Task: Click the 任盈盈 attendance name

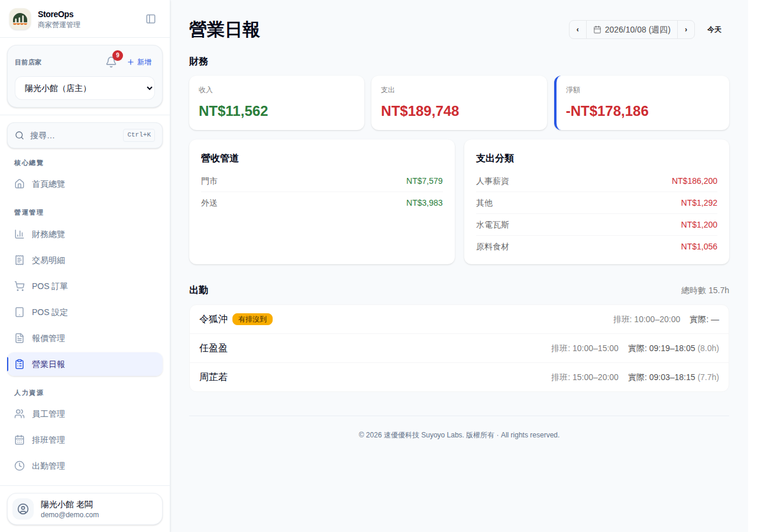Action: (x=213, y=348)
